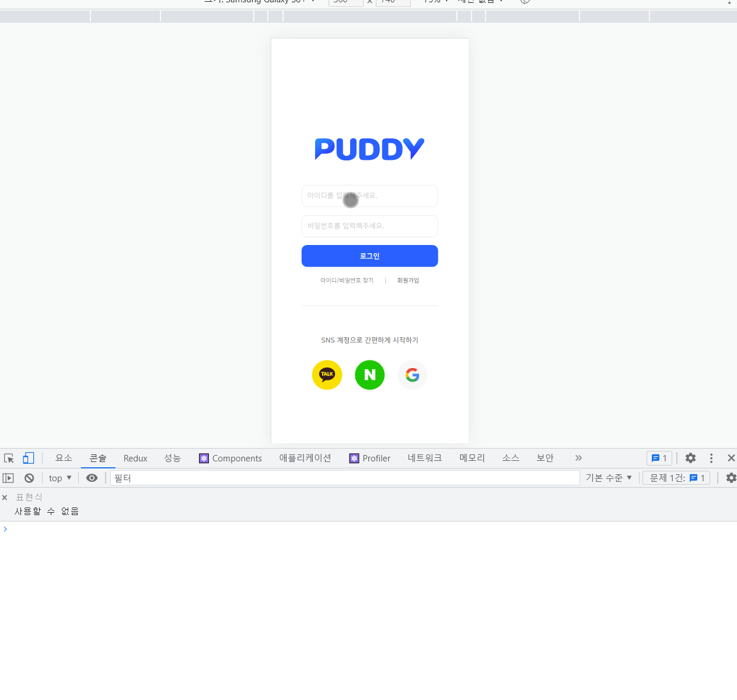Image resolution: width=737 pixels, height=700 pixels.
Task: Open the 아이디/비밀번호 찾기 link
Action: point(347,281)
